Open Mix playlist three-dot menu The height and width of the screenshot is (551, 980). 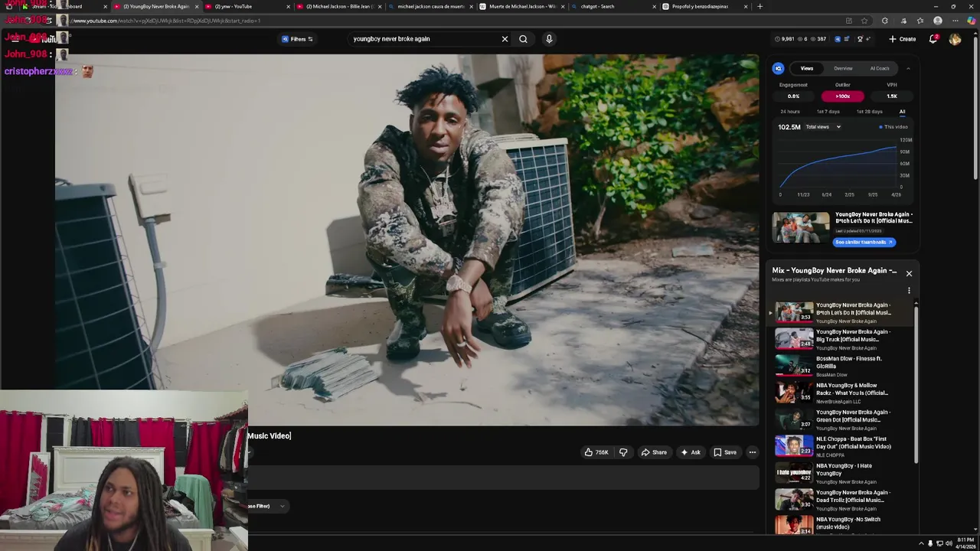[x=909, y=291]
